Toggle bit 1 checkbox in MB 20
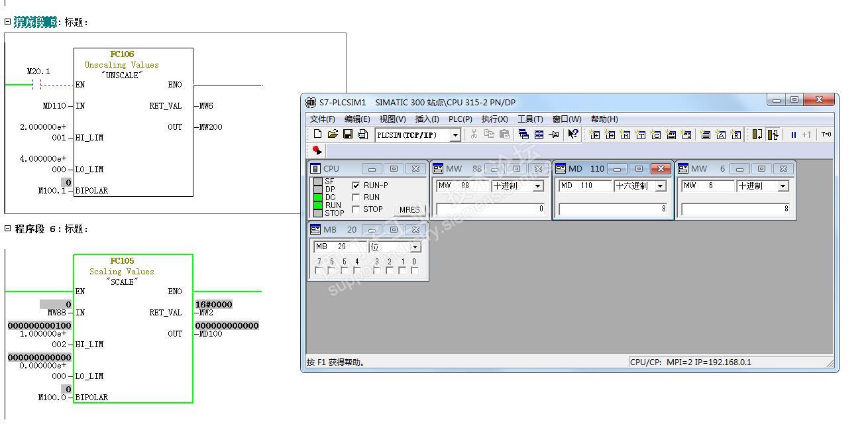Image resolution: width=868 pixels, height=434 pixels. [402, 270]
